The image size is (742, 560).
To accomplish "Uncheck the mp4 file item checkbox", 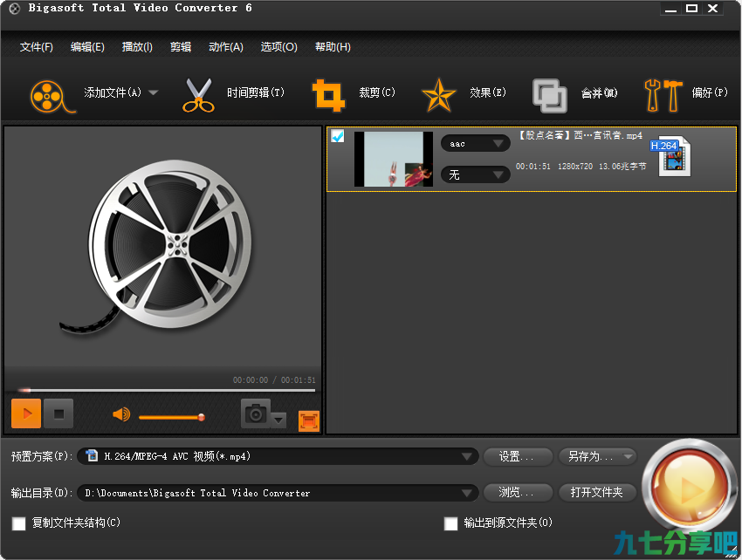I will click(x=338, y=136).
